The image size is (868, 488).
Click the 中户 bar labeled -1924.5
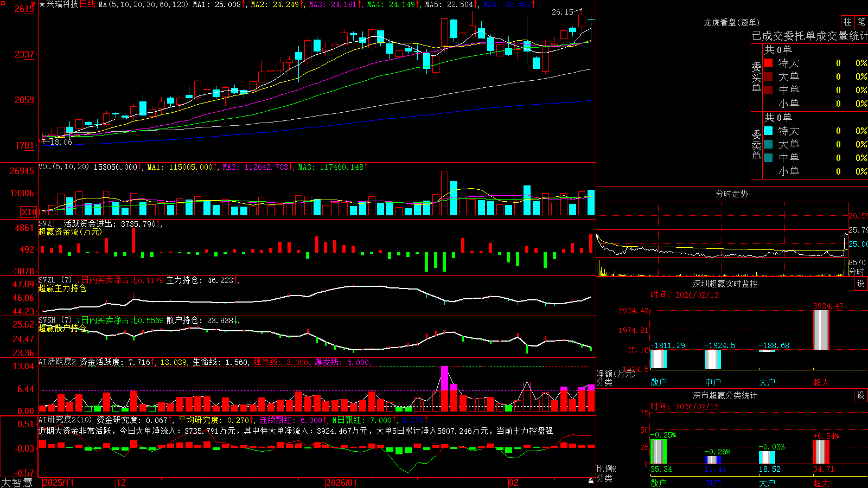[x=713, y=360]
